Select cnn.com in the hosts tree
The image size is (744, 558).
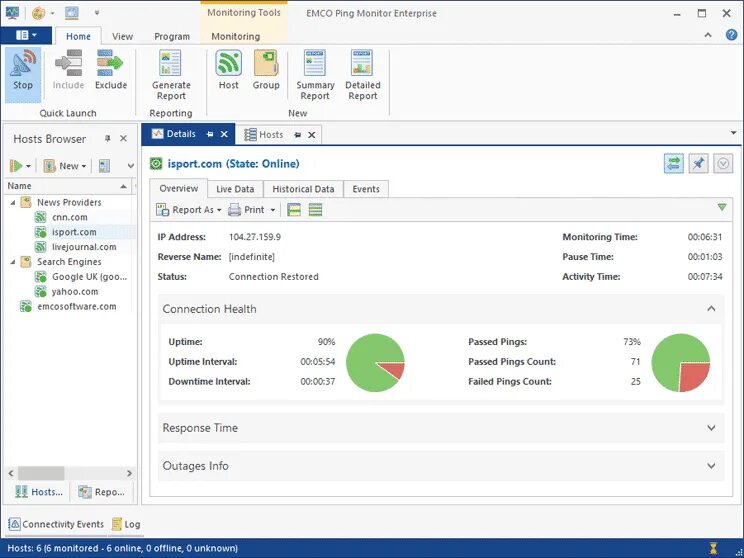coord(70,217)
